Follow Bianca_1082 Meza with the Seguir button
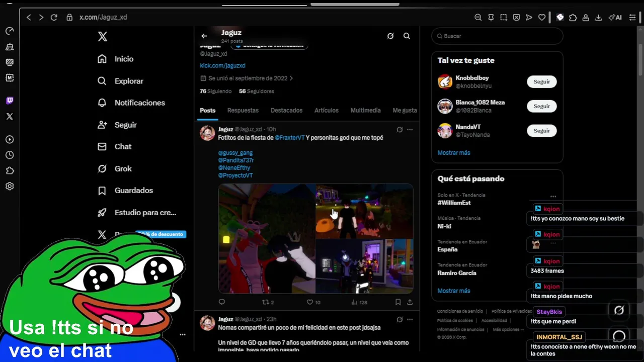 542,107
